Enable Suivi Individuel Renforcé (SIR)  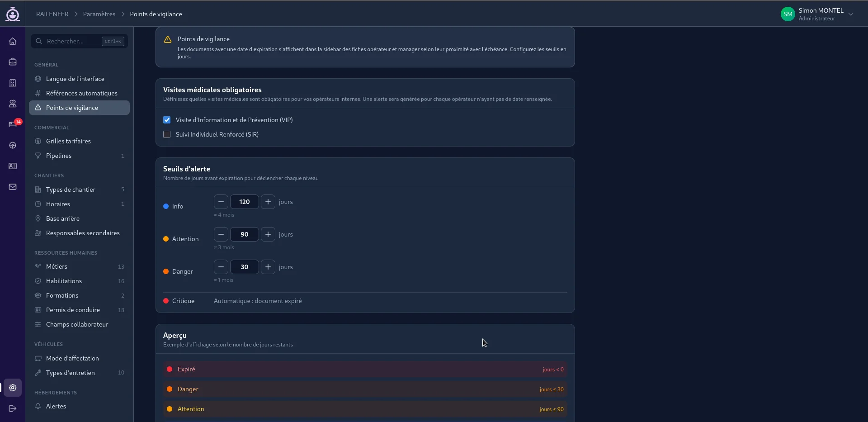point(167,134)
